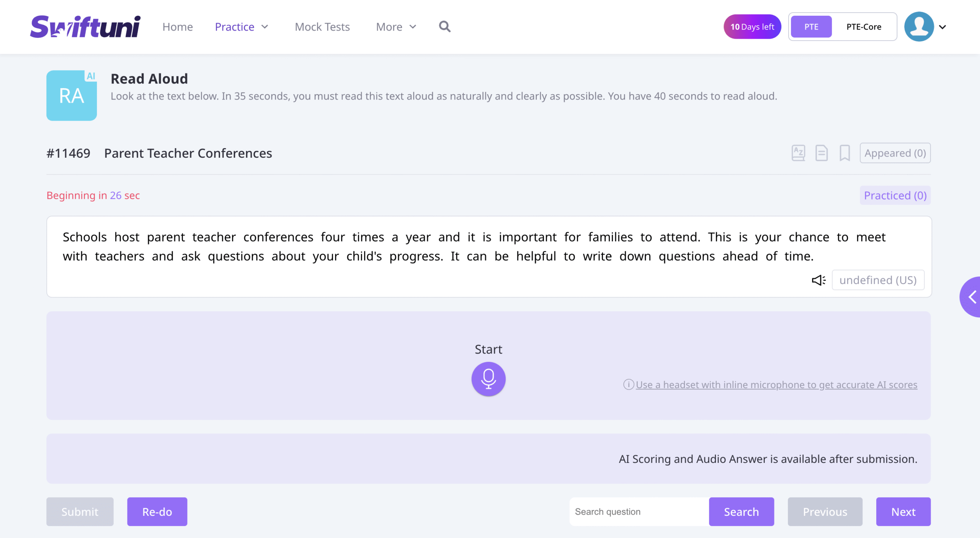Select the PTE exam toggle
The height and width of the screenshot is (538, 980).
pos(811,27)
